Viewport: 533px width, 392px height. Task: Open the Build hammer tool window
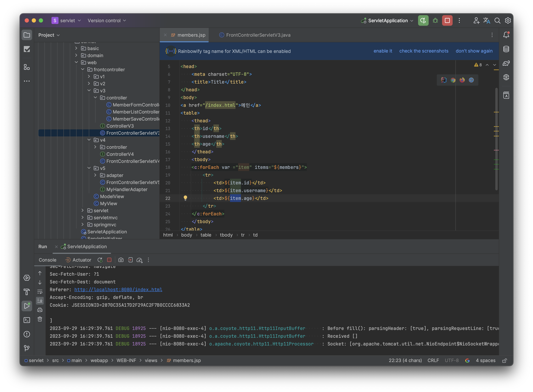[x=27, y=292]
